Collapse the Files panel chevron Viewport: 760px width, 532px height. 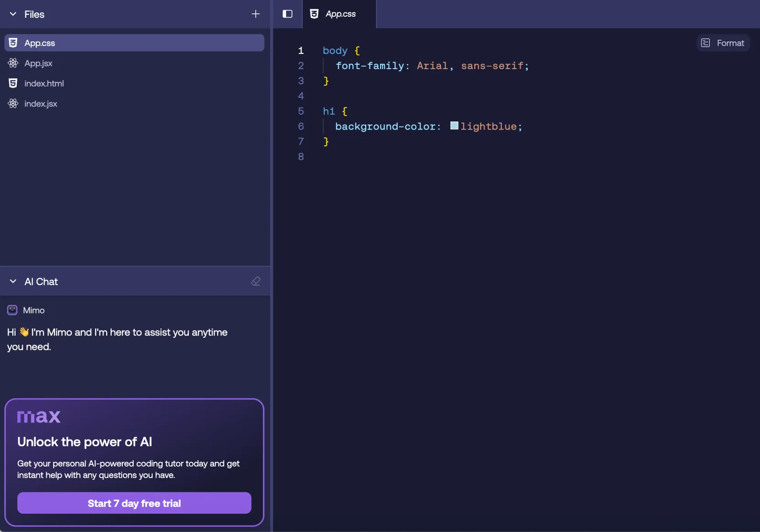tap(13, 14)
